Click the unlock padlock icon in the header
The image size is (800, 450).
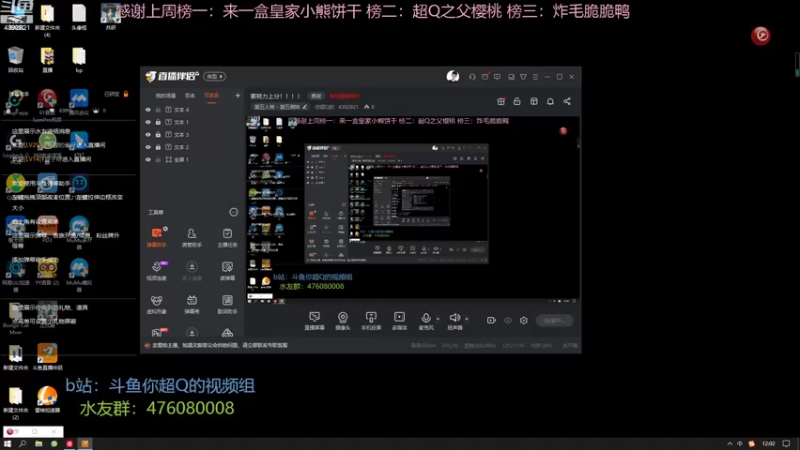click(517, 101)
